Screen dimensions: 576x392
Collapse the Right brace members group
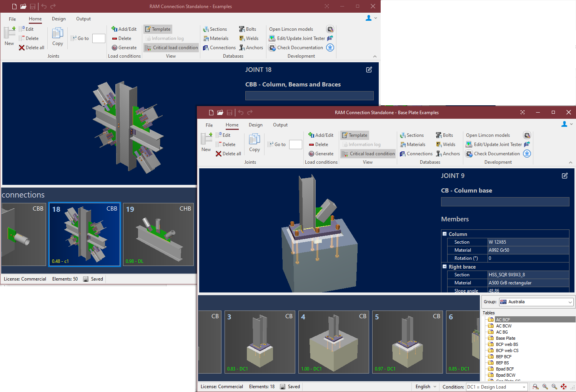(444, 266)
